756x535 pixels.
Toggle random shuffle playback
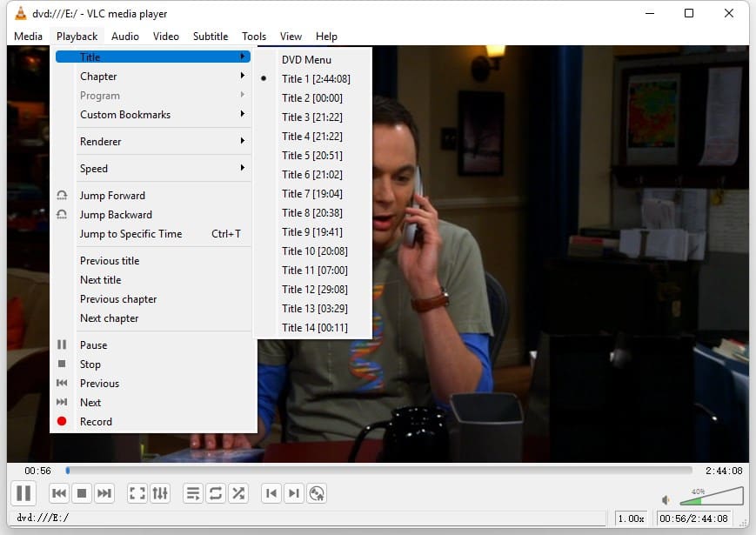[238, 493]
